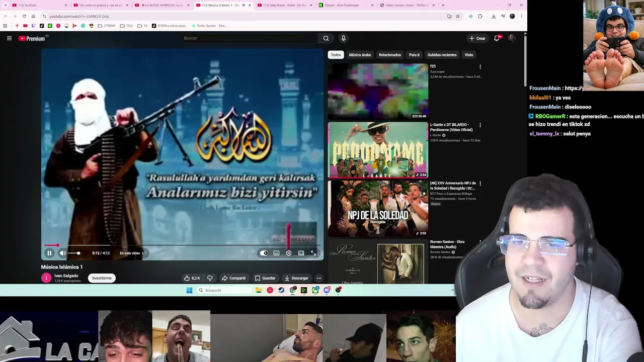The width and height of the screenshot is (644, 362).
Task: Click the 'Compartir' share button
Action: coord(234,278)
